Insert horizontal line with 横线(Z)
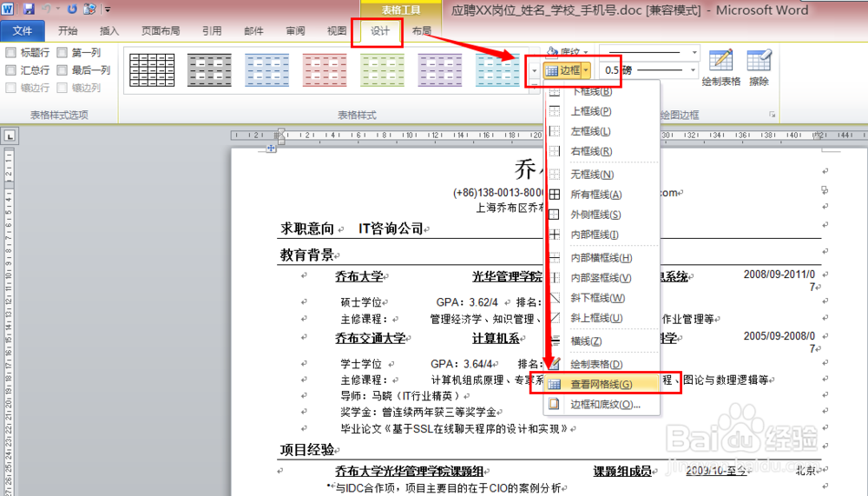868x496 pixels. [x=602, y=341]
